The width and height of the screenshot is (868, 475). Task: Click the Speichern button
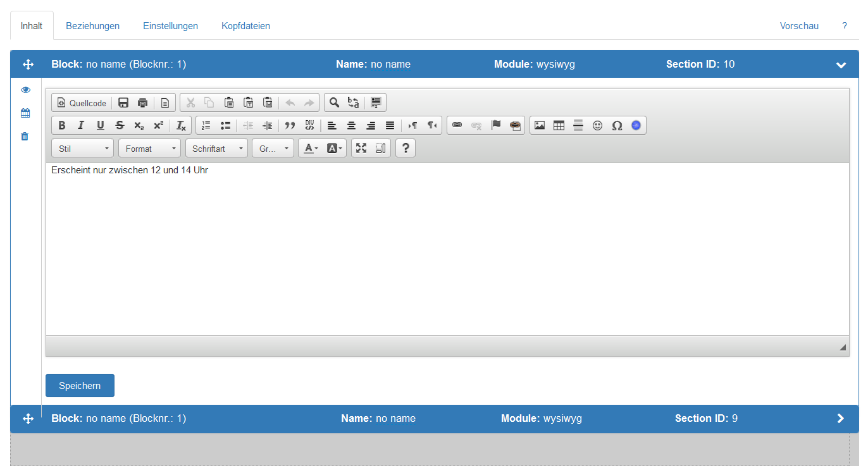pyautogui.click(x=80, y=386)
